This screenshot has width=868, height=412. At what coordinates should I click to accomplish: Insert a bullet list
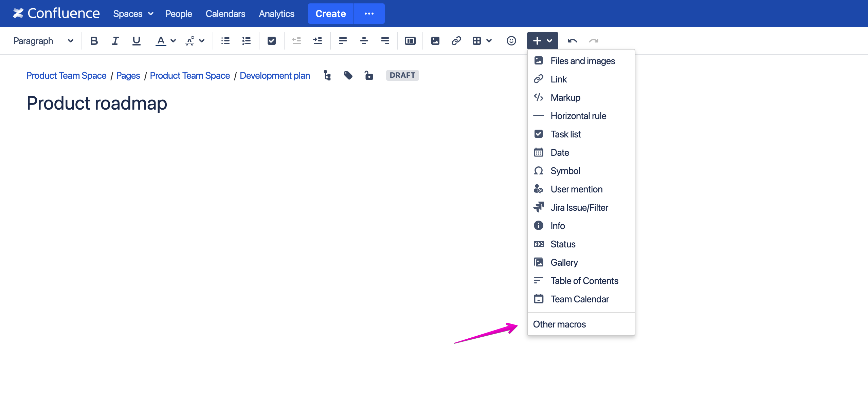coord(225,41)
